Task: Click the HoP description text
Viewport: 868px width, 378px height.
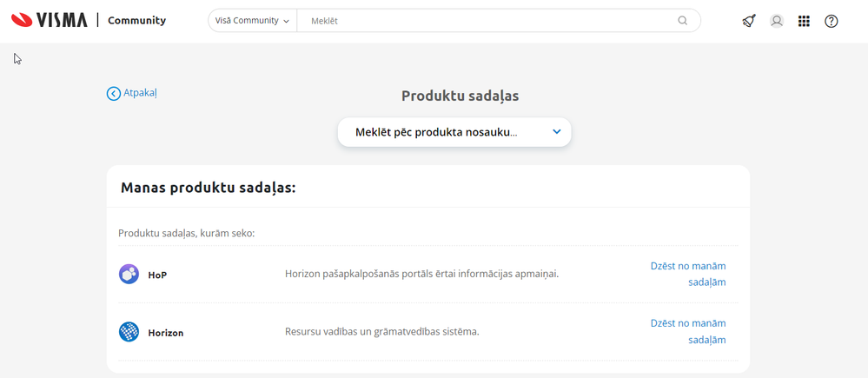Action: pos(421,274)
